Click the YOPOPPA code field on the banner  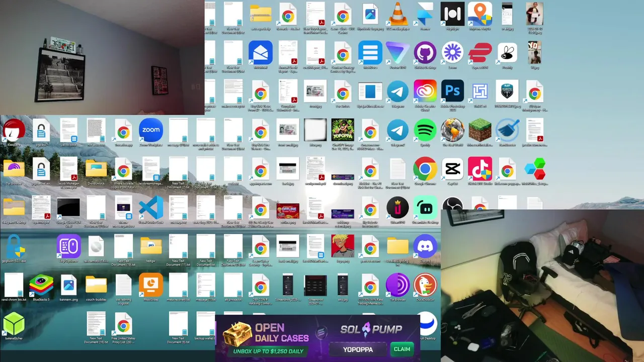(358, 349)
